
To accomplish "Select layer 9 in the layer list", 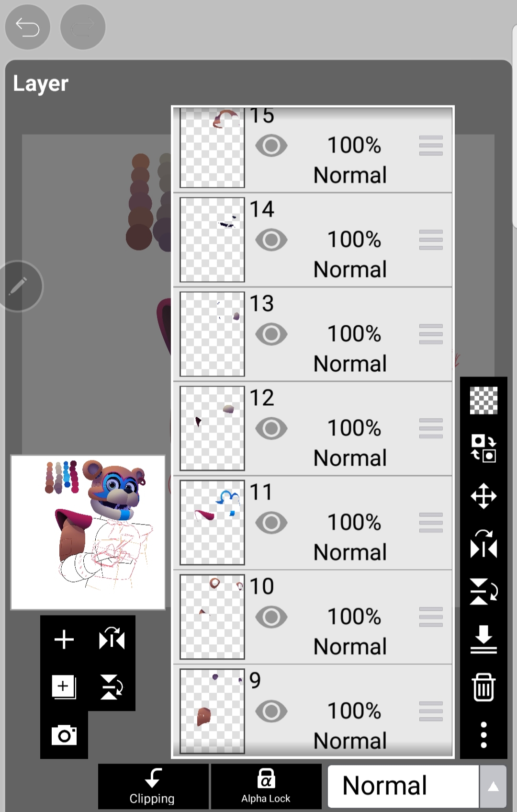I will (313, 711).
